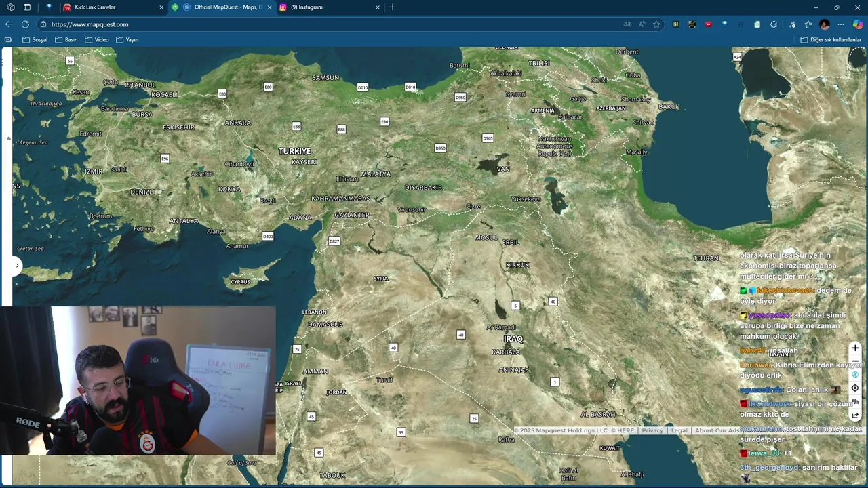Image resolution: width=868 pixels, height=488 pixels.
Task: Click the BAKU city label
Action: click(667, 106)
